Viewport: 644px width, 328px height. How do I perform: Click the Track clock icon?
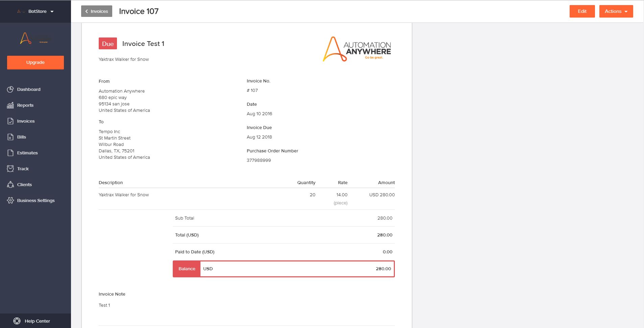coord(10,169)
